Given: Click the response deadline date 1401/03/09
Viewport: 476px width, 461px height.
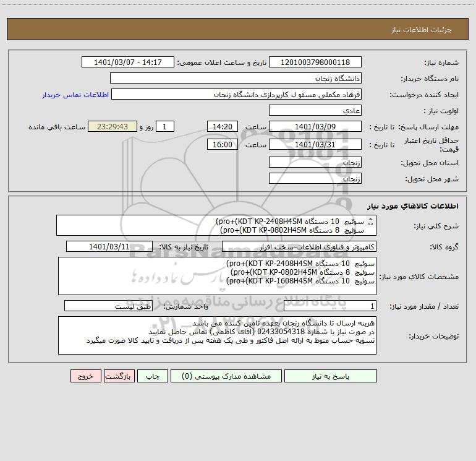Looking at the screenshot, I should [x=315, y=126].
